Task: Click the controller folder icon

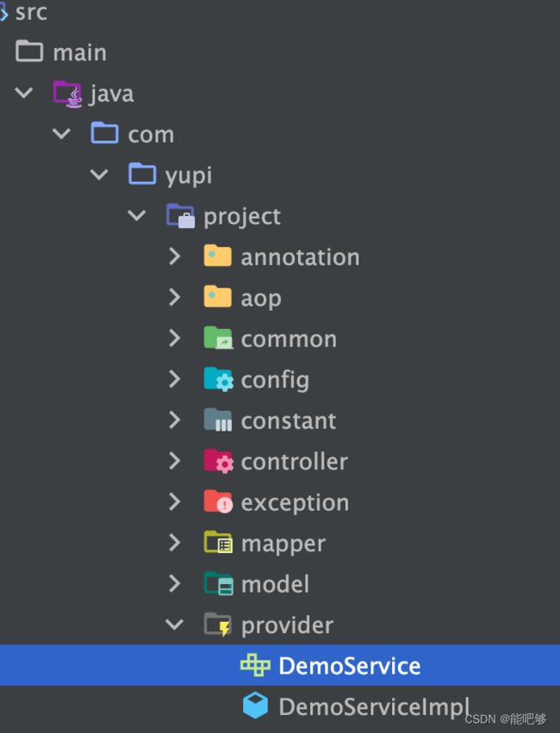Action: (218, 461)
